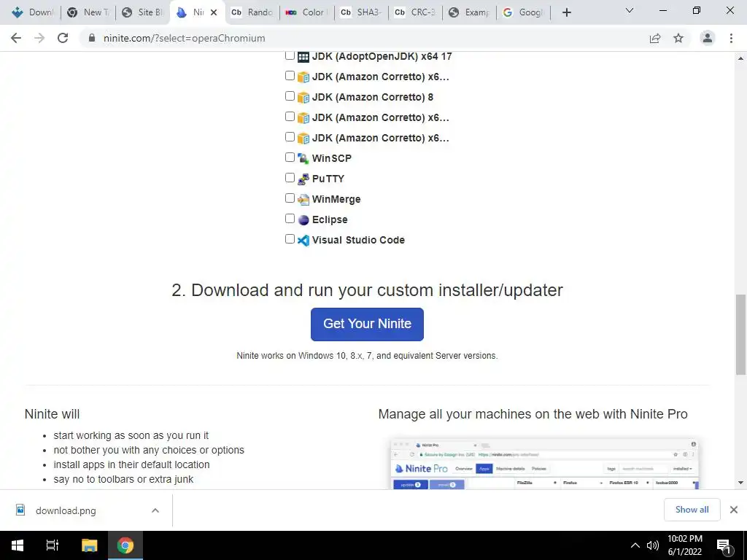
Task: Close the downloads bar
Action: 734,510
